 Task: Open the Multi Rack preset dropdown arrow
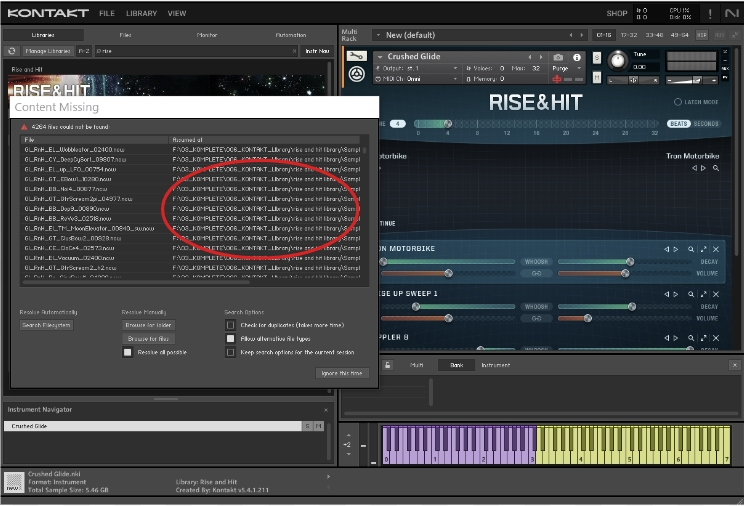[x=378, y=35]
